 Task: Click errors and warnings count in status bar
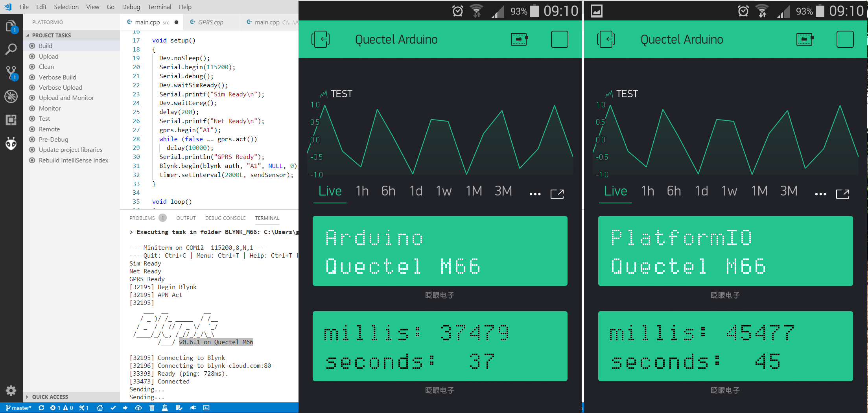point(62,408)
